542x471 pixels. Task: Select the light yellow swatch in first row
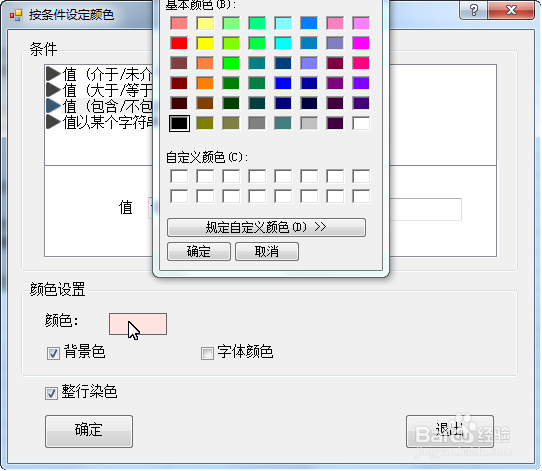pyautogui.click(x=205, y=23)
